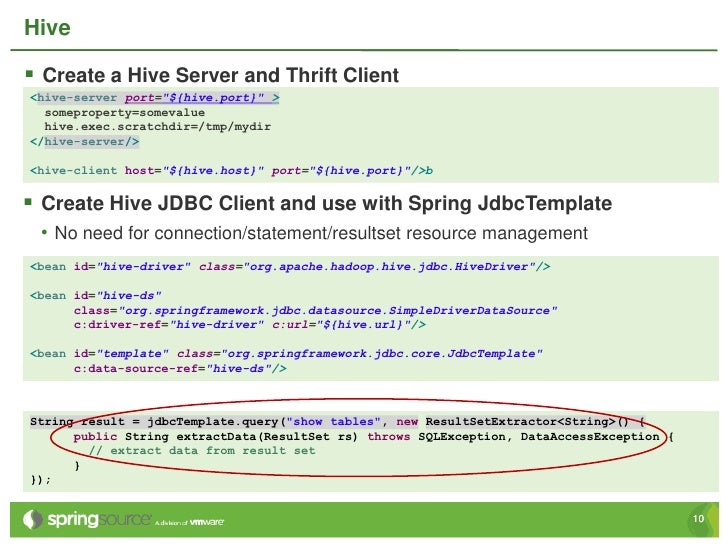Click comment "// extract data from result set"

point(202,450)
